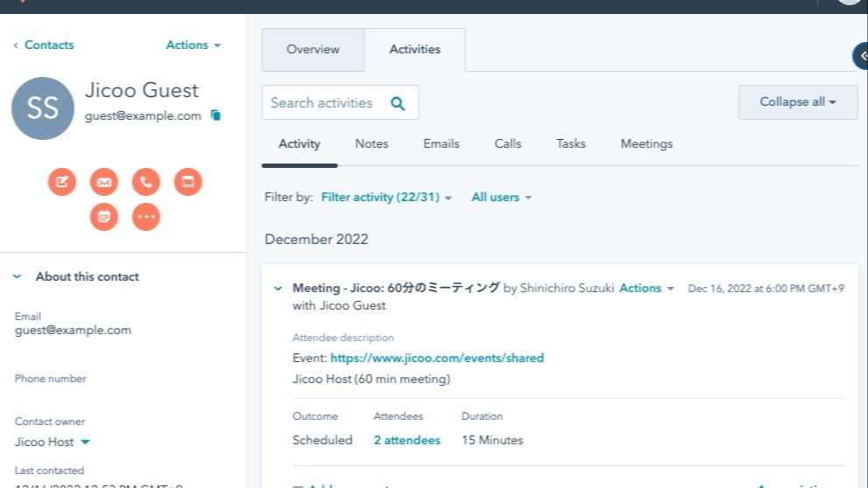The width and height of the screenshot is (868, 488).
Task: Copy guest@example.com with the copy icon
Action: click(x=216, y=115)
